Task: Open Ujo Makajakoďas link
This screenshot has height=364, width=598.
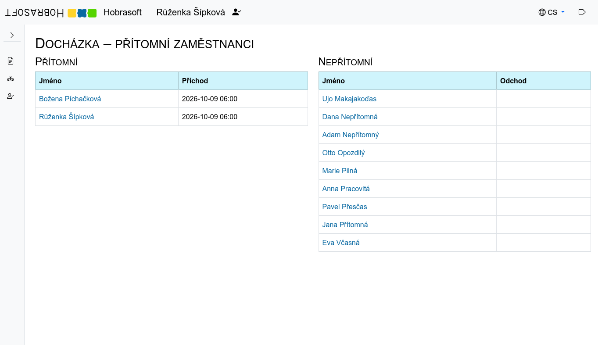Action: pyautogui.click(x=349, y=99)
